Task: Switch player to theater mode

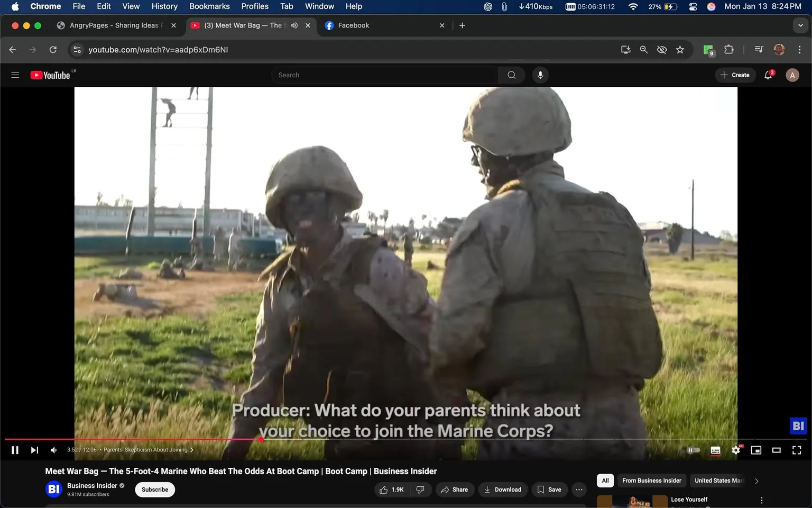Action: 776,450
